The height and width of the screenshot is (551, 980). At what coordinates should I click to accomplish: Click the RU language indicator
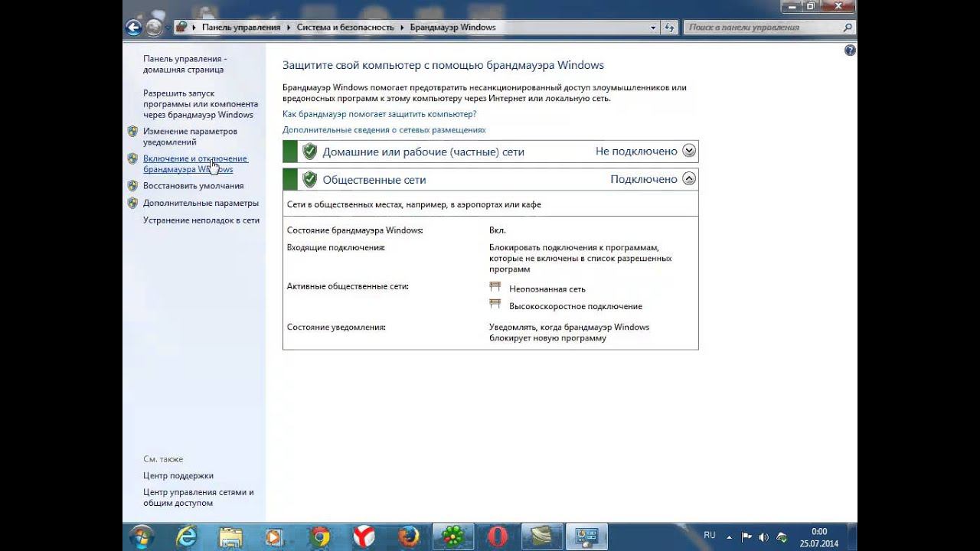click(709, 534)
